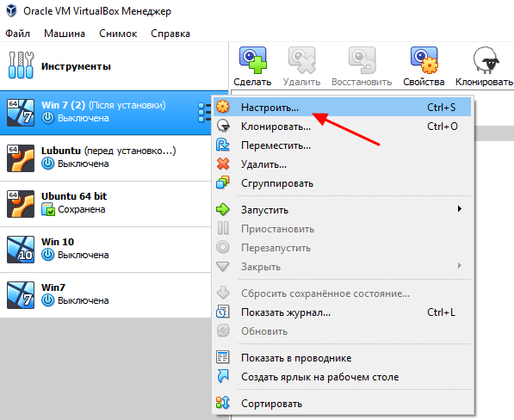Select the Lubuntu virtual machine

pos(106,158)
